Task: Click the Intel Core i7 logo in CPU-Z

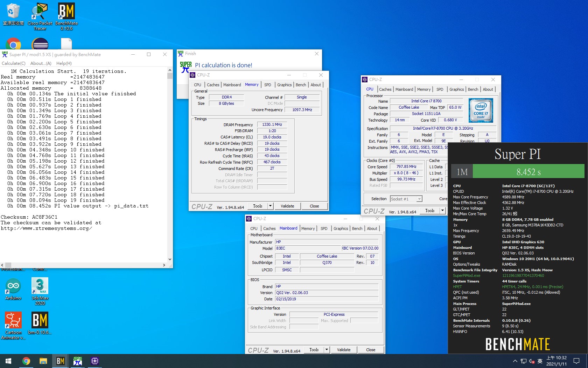Action: click(x=481, y=110)
